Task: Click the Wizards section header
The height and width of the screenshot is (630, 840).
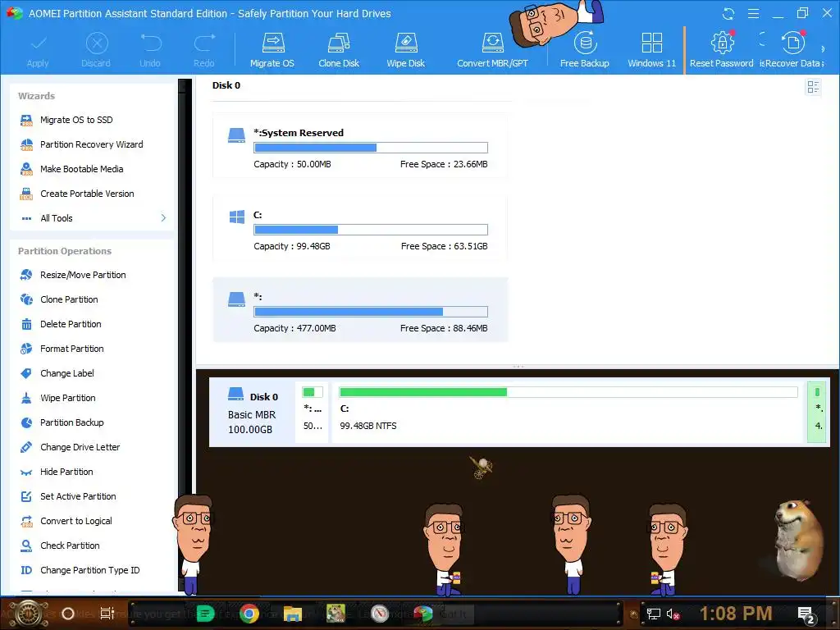Action: [36, 96]
